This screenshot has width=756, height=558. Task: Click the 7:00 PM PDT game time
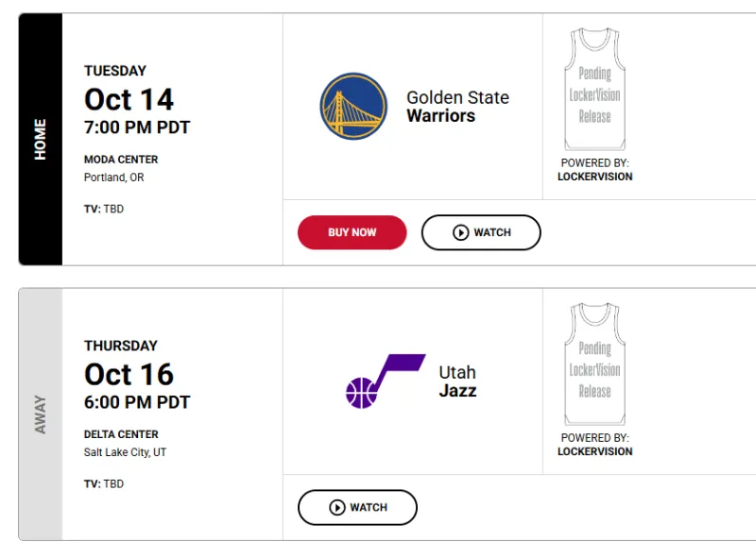tap(137, 127)
